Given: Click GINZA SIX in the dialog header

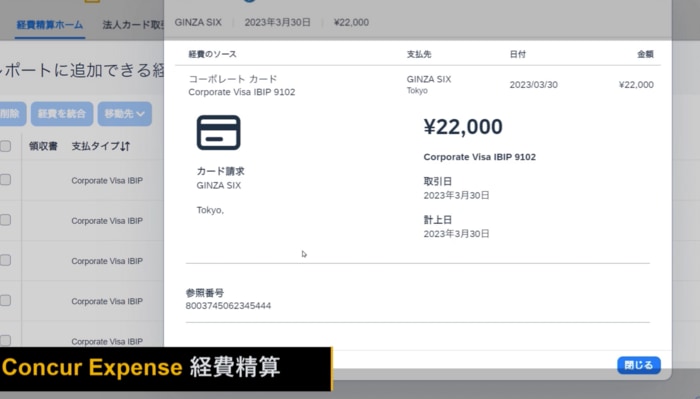Looking at the screenshot, I should [198, 22].
